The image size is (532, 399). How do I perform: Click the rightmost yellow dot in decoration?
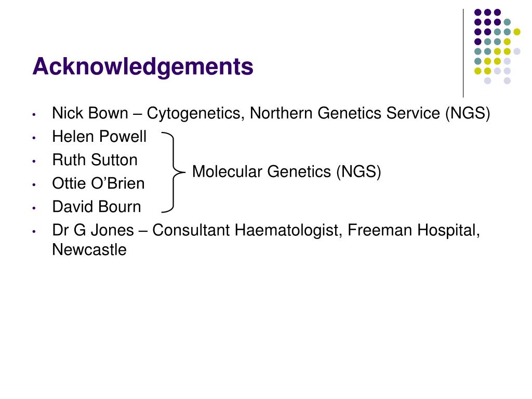[x=517, y=32]
